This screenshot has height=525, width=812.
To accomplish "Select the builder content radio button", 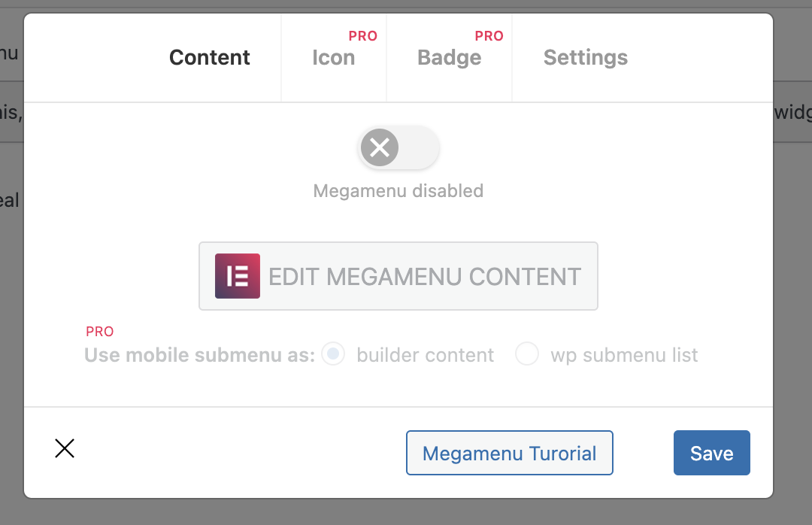I will [x=333, y=354].
